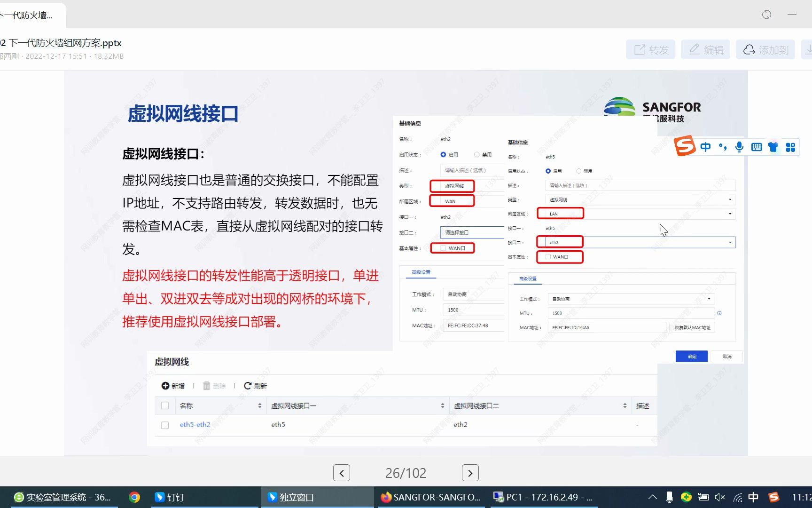812x508 pixels.
Task: Click the 转发 forward button
Action: [x=651, y=49]
